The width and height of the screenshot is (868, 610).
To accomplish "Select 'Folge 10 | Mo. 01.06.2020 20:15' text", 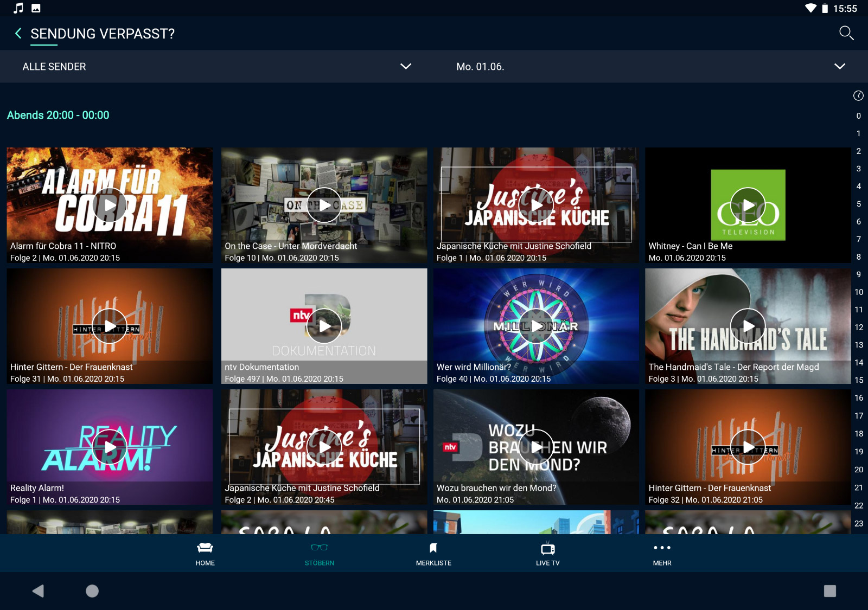I will click(282, 258).
